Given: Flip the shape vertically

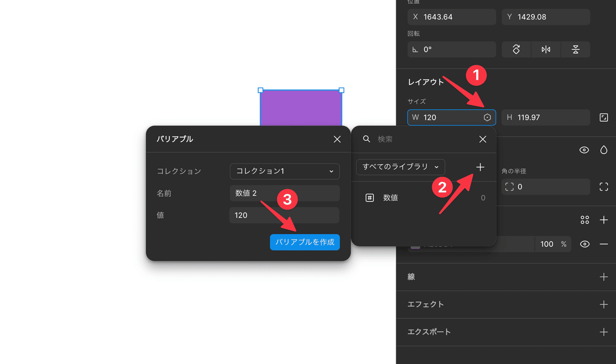Looking at the screenshot, I should (575, 49).
